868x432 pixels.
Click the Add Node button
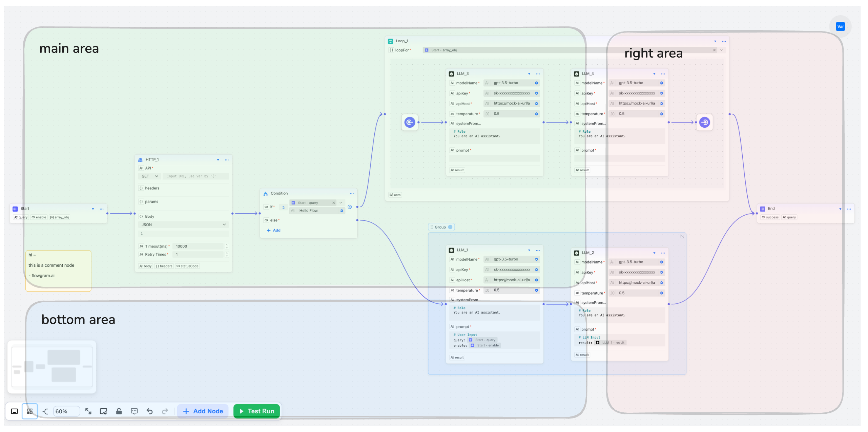pyautogui.click(x=203, y=411)
